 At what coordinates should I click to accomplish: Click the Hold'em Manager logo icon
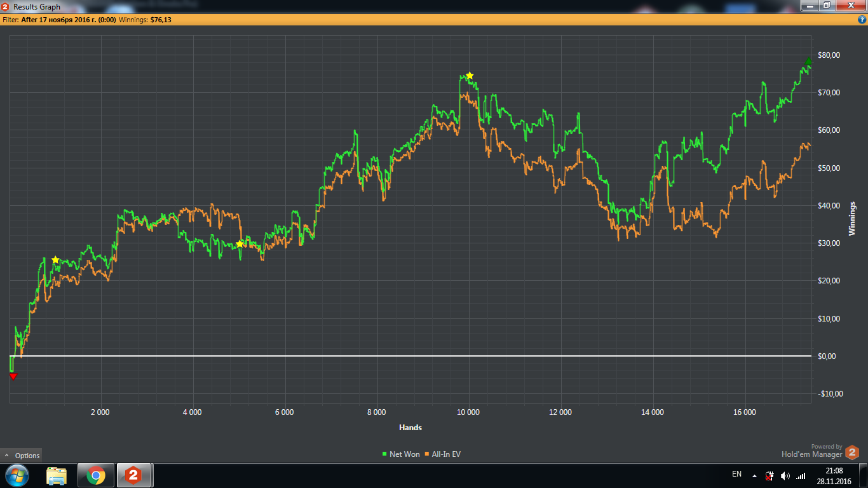point(852,452)
